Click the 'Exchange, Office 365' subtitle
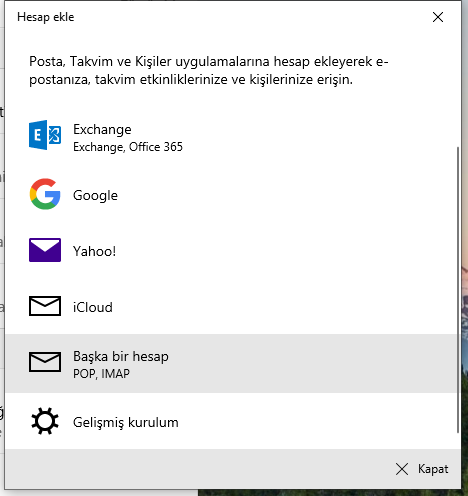 128,147
